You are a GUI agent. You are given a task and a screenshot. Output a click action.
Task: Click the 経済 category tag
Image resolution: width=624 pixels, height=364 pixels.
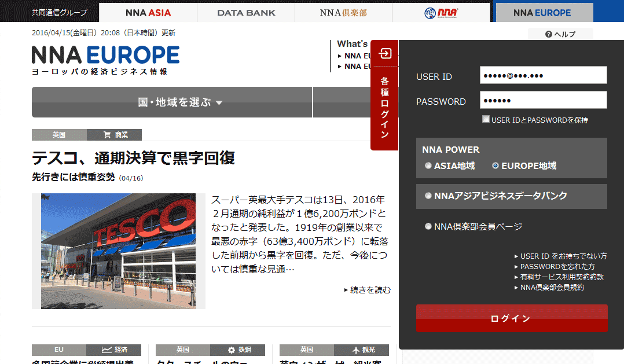pyautogui.click(x=114, y=350)
